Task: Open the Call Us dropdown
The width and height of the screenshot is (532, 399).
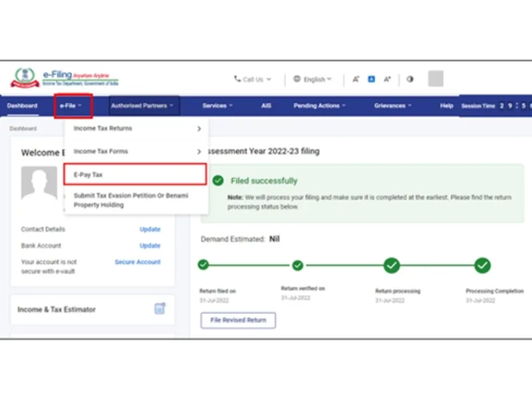Action: 253,79
